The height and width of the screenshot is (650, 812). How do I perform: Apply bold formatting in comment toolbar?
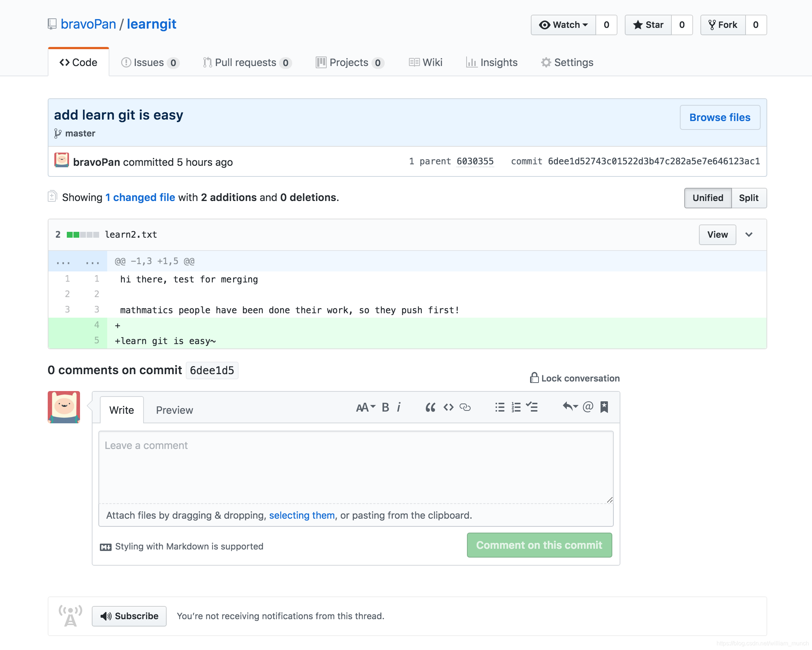pyautogui.click(x=385, y=407)
